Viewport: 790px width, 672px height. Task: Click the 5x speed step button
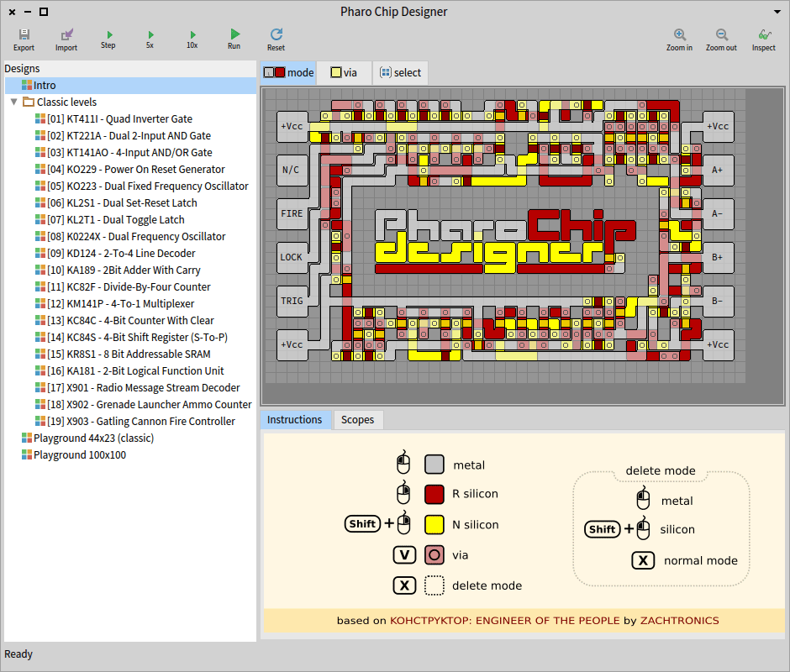(x=150, y=39)
